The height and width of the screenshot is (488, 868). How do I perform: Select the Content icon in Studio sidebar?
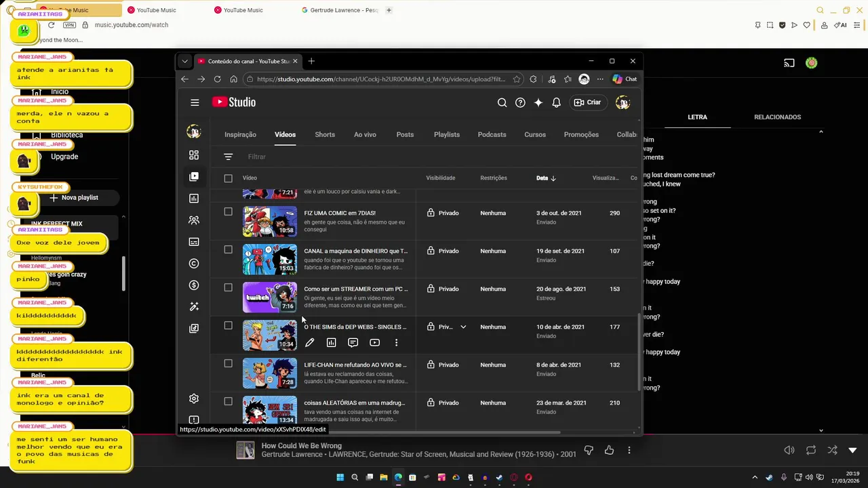194,177
